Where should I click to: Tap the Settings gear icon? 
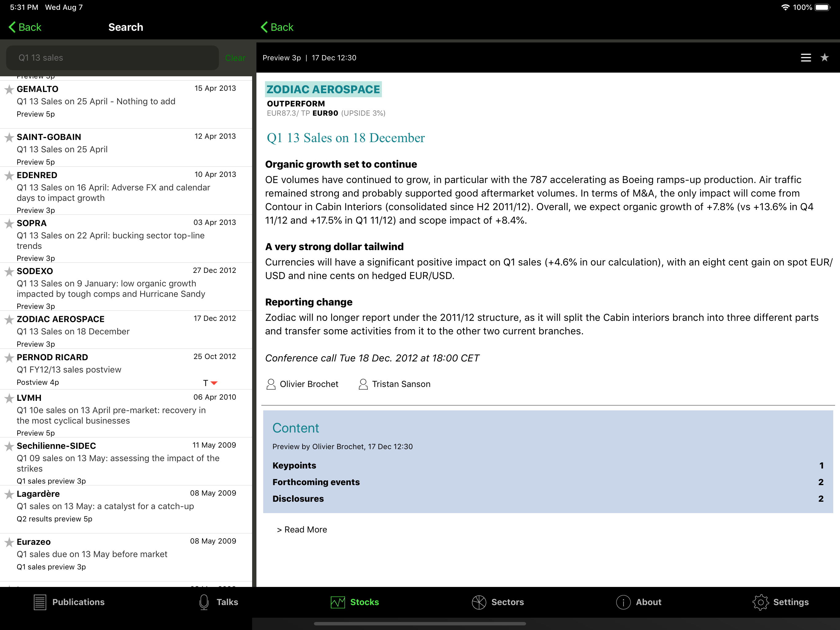761,602
